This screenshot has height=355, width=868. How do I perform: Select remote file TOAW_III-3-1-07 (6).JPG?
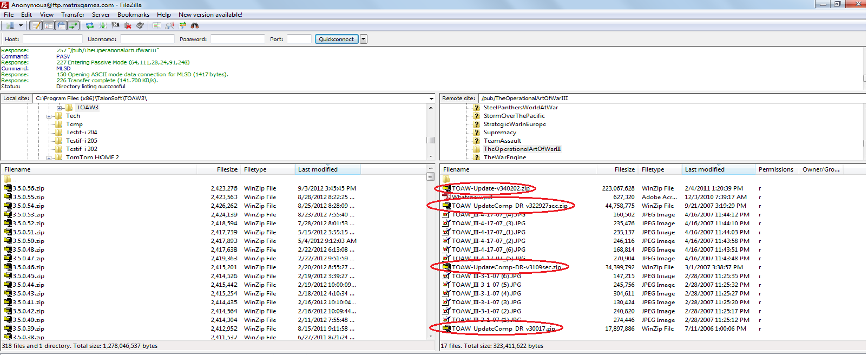pos(486,276)
